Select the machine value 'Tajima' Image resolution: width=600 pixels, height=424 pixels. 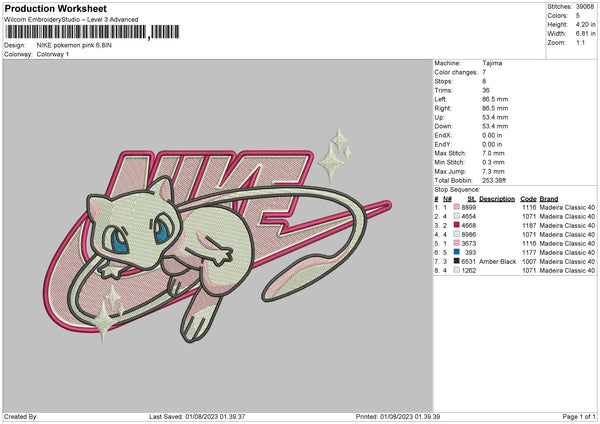pos(492,63)
